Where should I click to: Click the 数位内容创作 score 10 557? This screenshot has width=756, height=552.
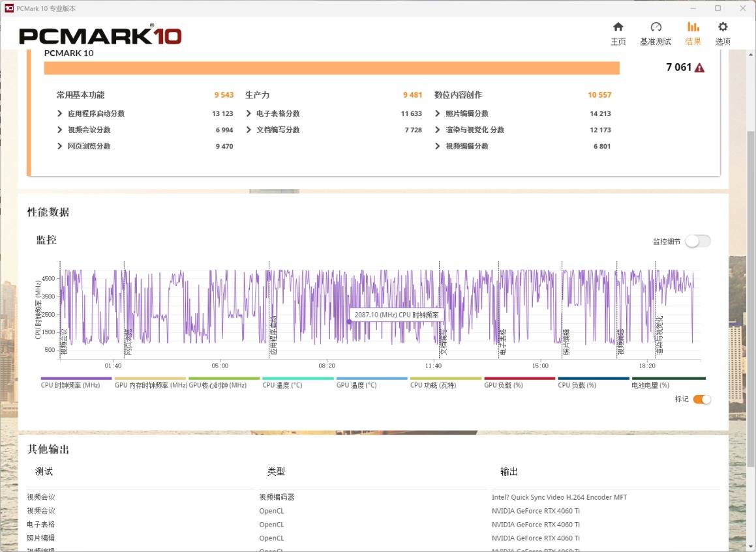599,95
